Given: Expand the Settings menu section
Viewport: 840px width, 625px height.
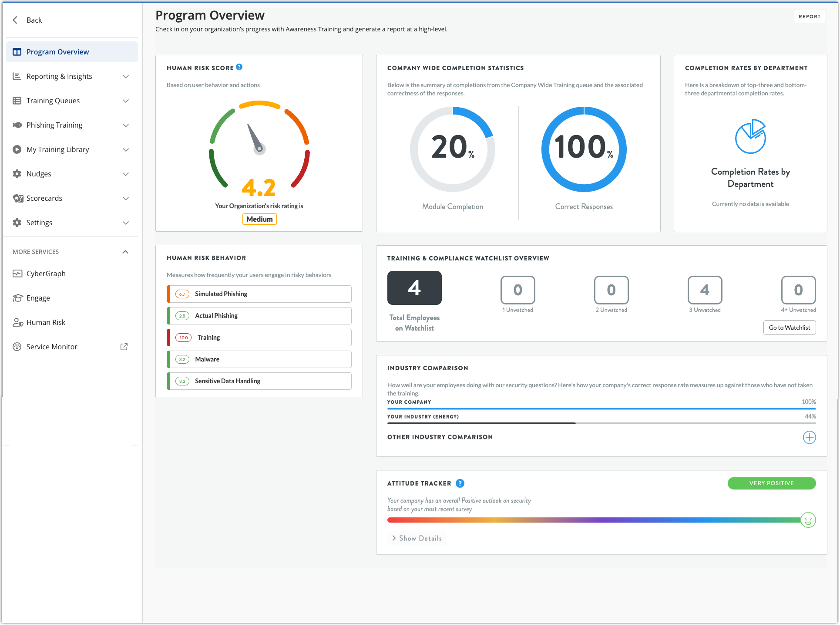Looking at the screenshot, I should tap(126, 223).
